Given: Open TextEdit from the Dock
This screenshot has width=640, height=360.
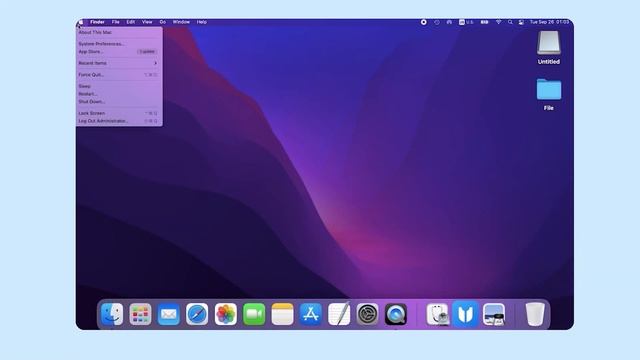Looking at the screenshot, I should 339,314.
